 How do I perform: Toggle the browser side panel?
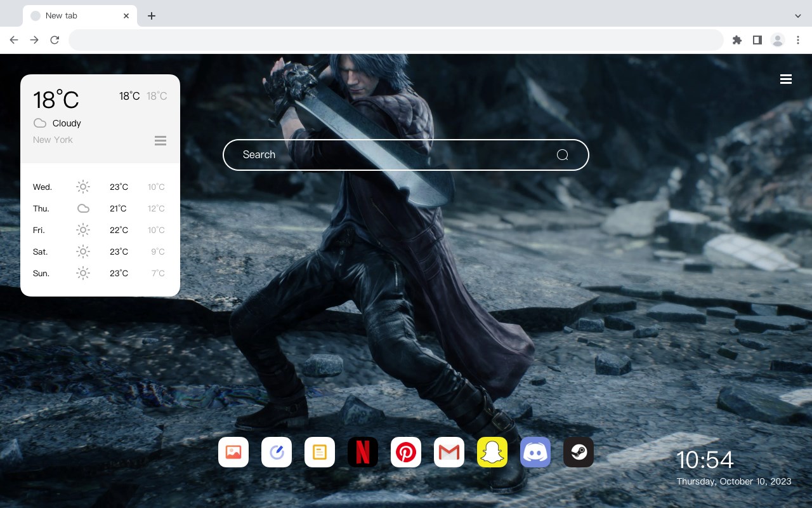(x=757, y=40)
